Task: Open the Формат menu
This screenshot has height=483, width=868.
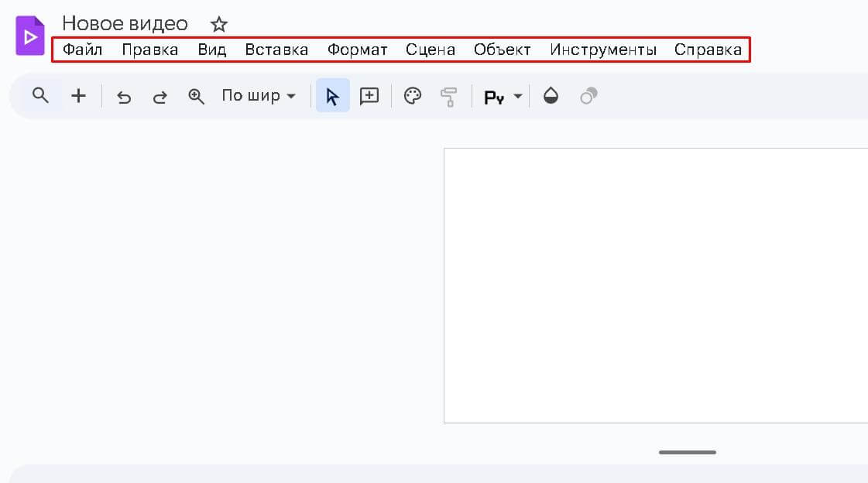Action: tap(358, 50)
